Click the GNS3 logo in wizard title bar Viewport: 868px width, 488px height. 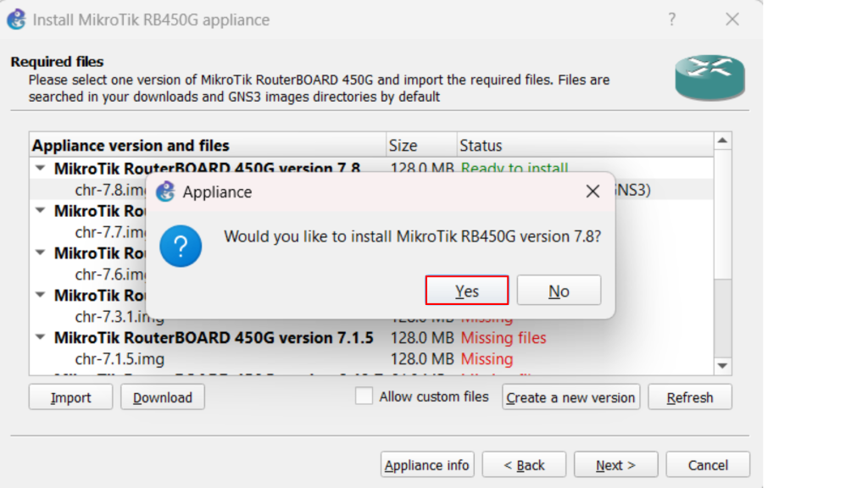pyautogui.click(x=15, y=19)
